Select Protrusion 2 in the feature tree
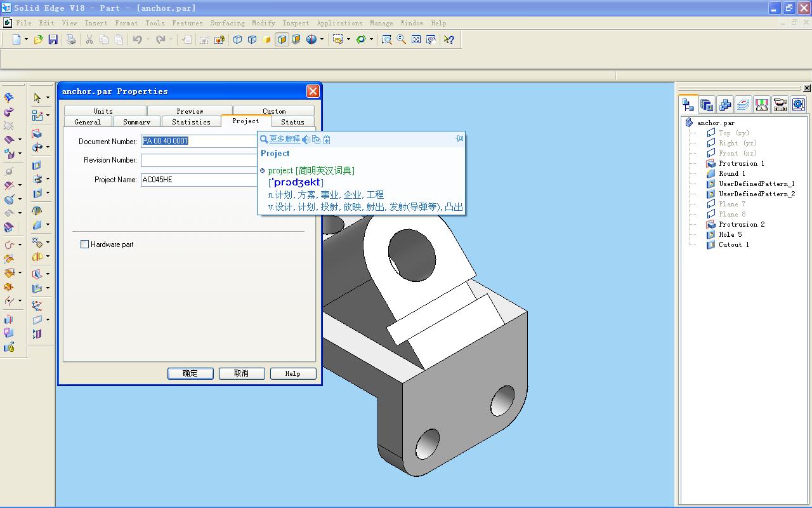This screenshot has width=812, height=508. point(742,224)
